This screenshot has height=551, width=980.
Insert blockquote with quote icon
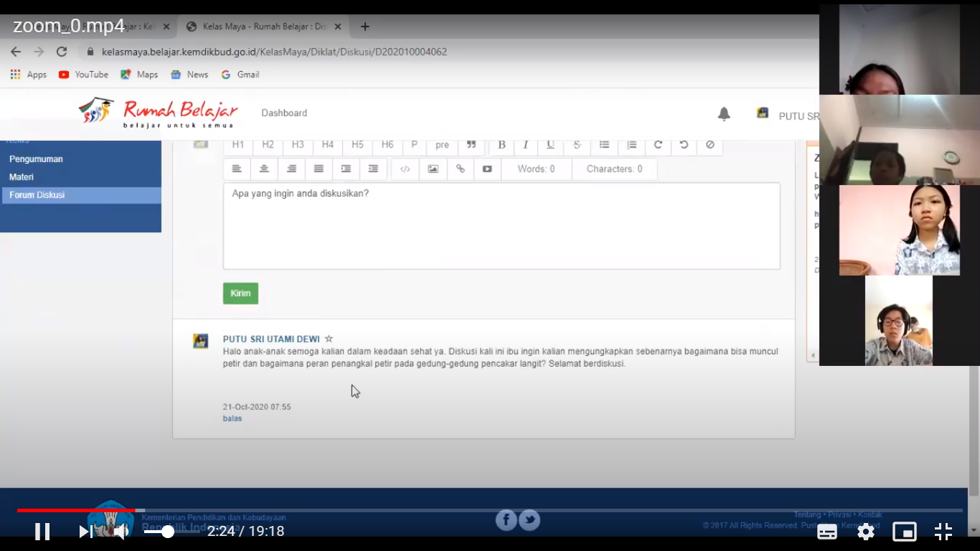(x=471, y=145)
